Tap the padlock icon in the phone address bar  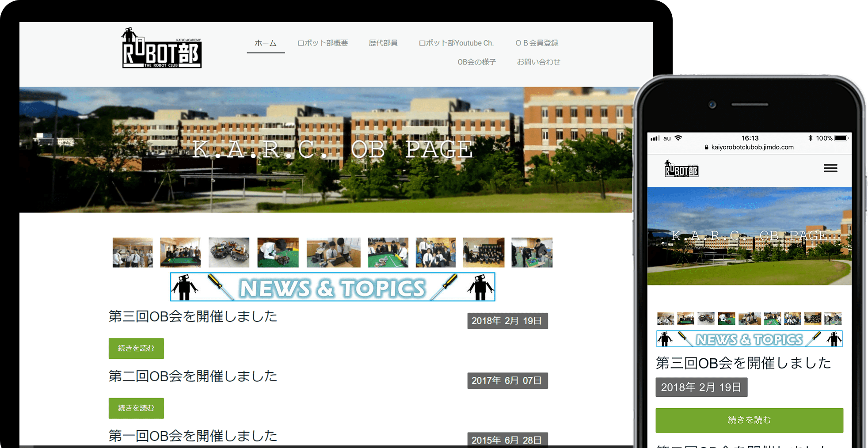tap(706, 147)
